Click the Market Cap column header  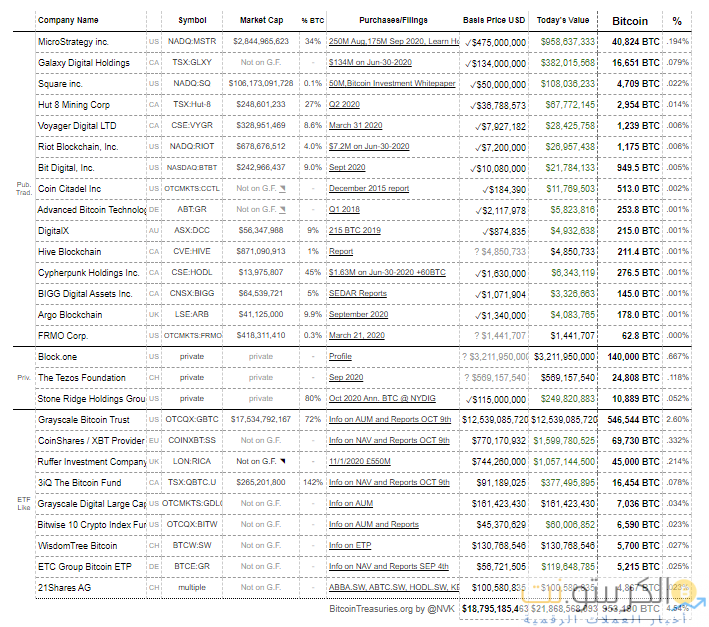(261, 20)
